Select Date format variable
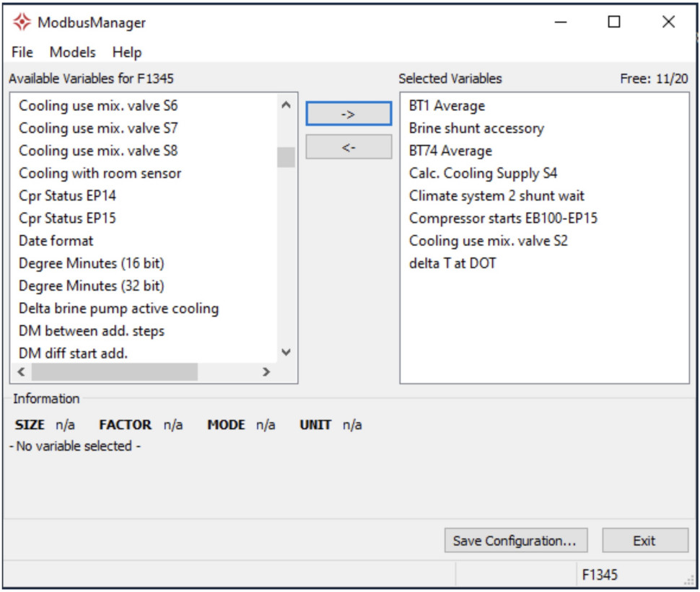 [56, 240]
